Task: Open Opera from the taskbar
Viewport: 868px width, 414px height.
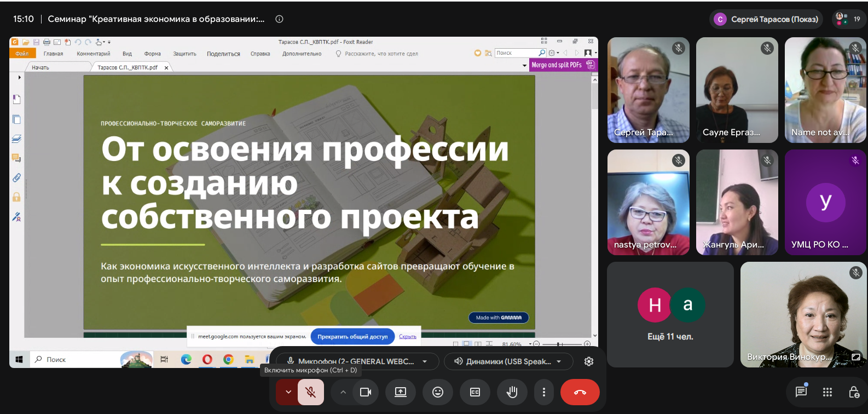Action: 207,359
